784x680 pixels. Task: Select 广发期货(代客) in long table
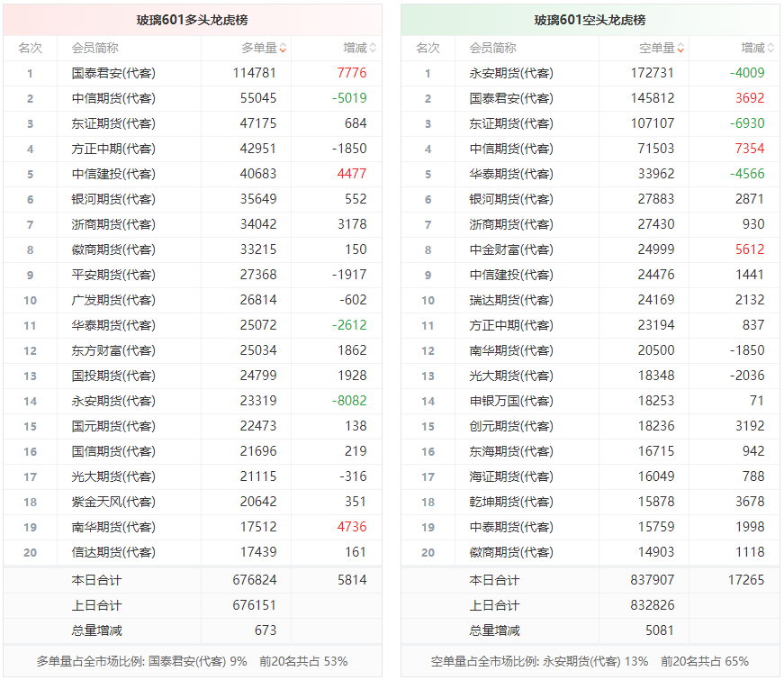(x=113, y=300)
